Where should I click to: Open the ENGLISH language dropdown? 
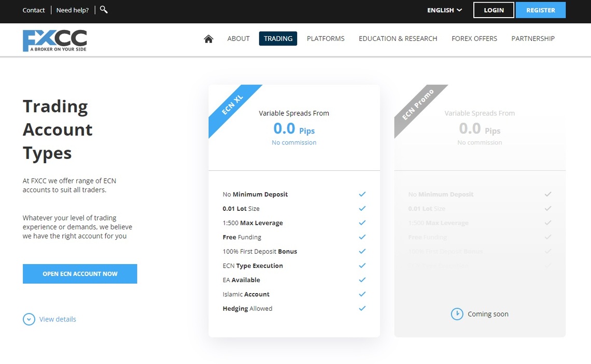(444, 10)
